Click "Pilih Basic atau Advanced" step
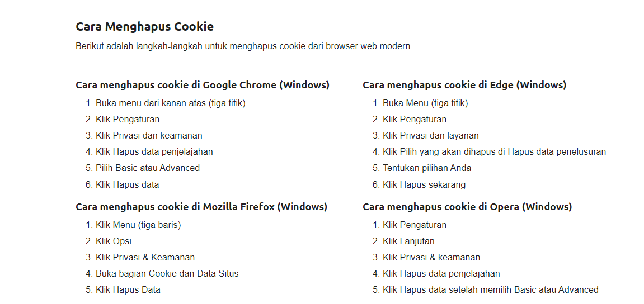 148,168
